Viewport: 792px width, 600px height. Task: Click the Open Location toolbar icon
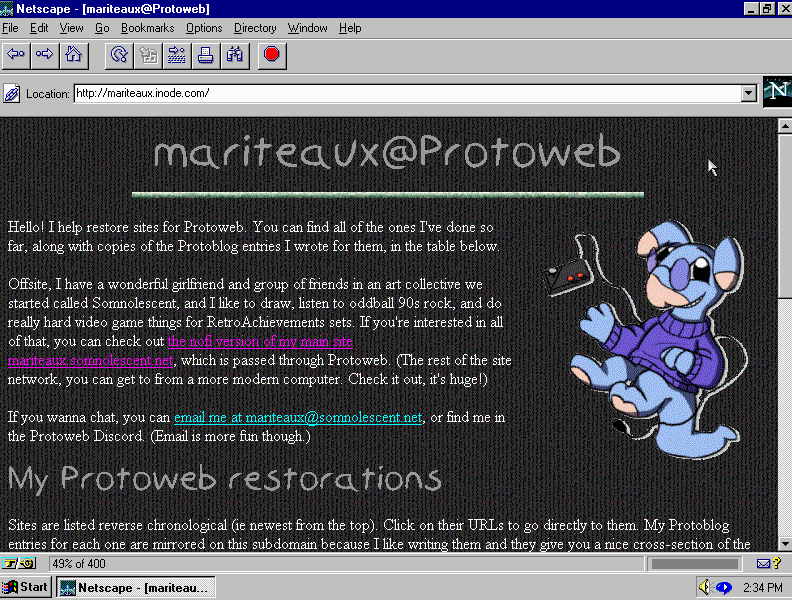pos(177,54)
